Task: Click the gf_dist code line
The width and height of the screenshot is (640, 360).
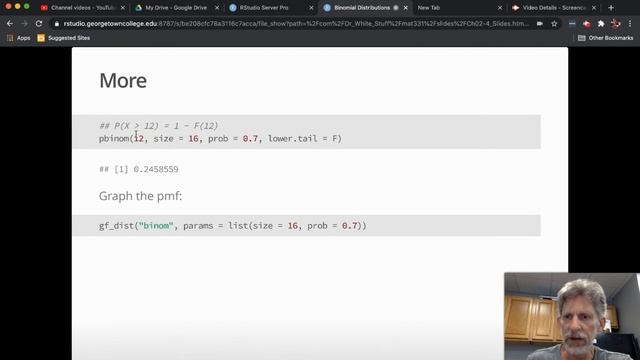Action: [x=233, y=226]
